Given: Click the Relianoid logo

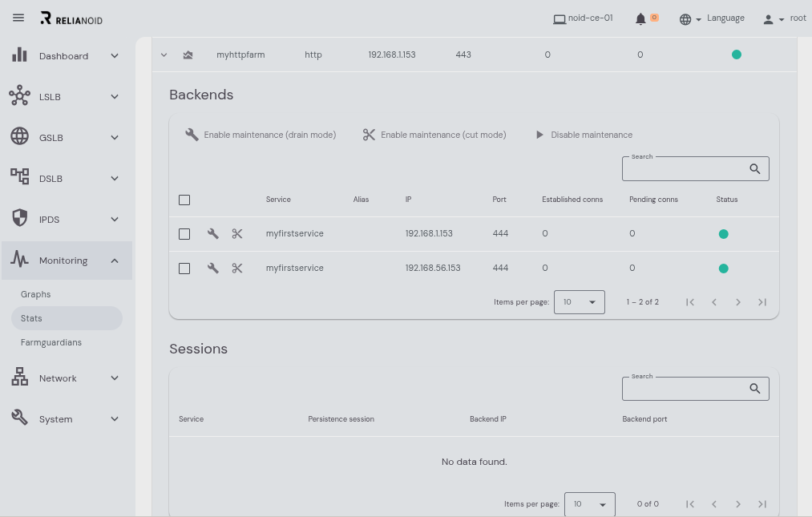Looking at the screenshot, I should [x=71, y=18].
